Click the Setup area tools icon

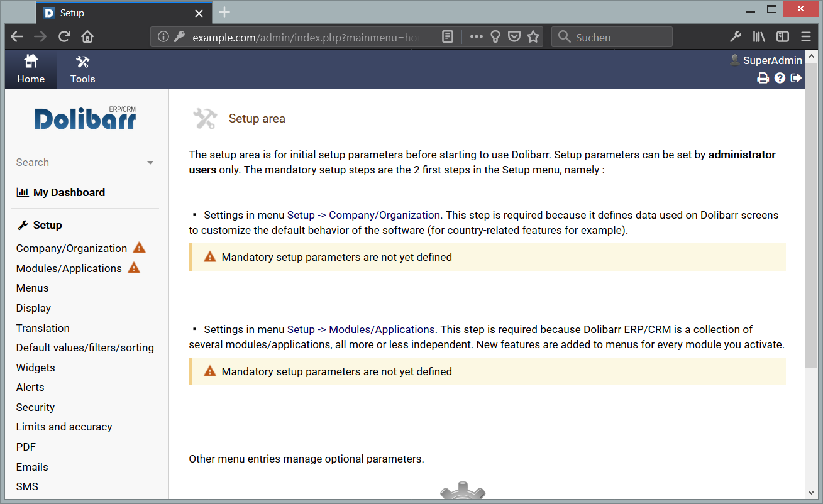205,118
